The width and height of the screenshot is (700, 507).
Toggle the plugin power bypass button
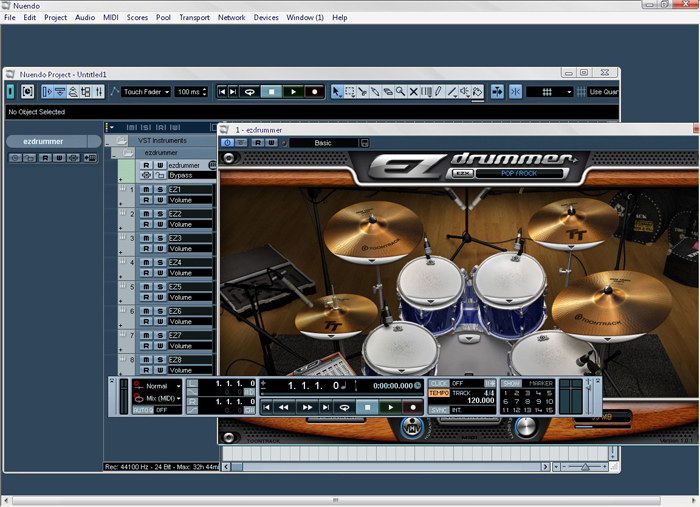tap(227, 143)
